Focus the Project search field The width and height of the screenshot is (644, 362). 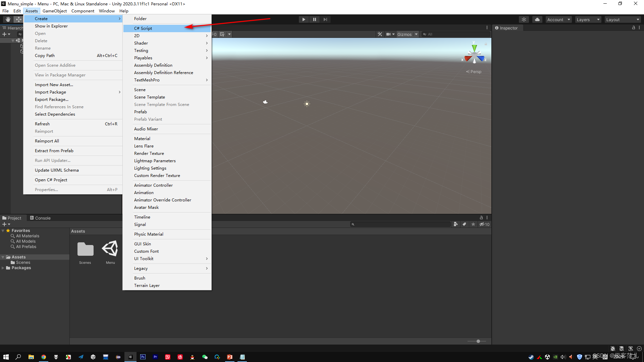point(400,225)
